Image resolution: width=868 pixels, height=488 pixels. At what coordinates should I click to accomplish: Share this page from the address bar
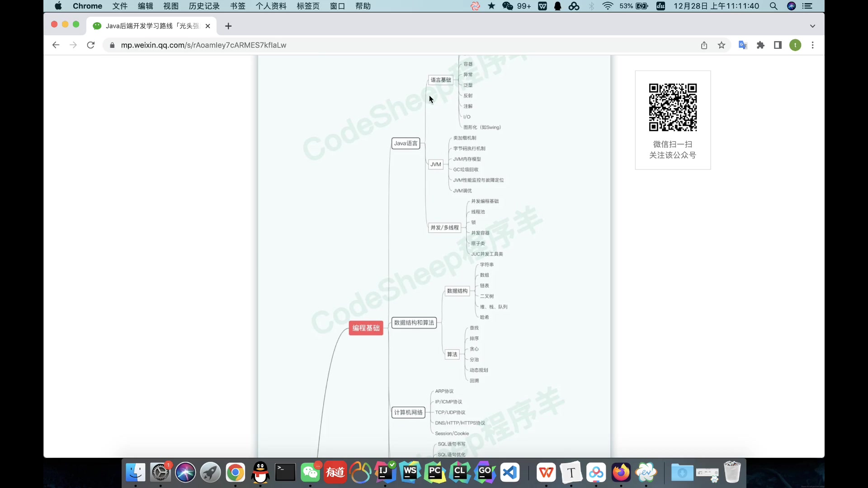(x=704, y=45)
